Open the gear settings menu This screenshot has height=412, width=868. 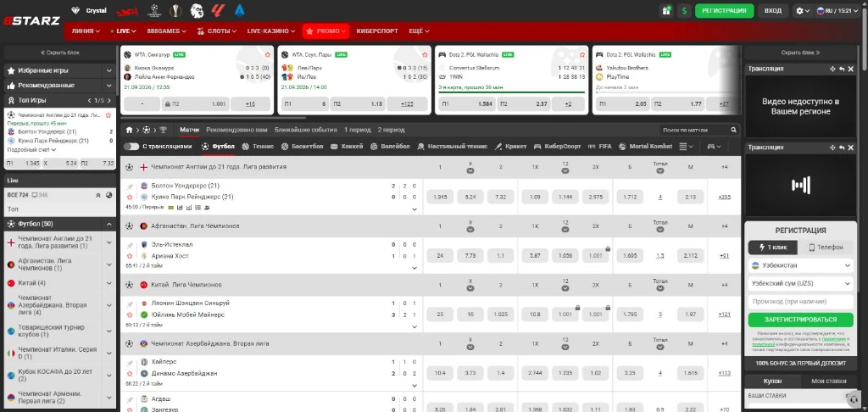(x=802, y=10)
